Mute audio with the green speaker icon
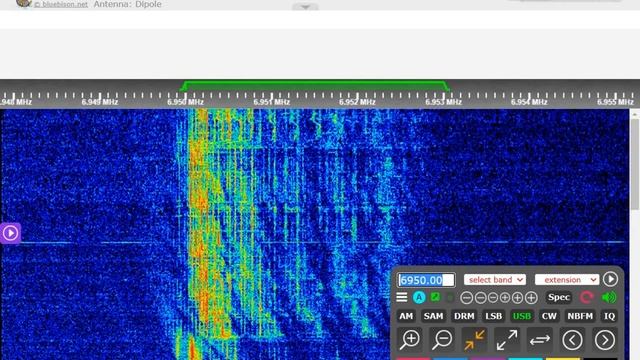This screenshot has width=640, height=360. coord(609,297)
